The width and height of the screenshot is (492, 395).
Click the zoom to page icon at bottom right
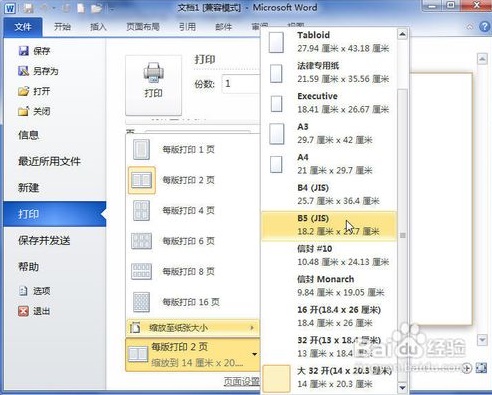point(481,368)
